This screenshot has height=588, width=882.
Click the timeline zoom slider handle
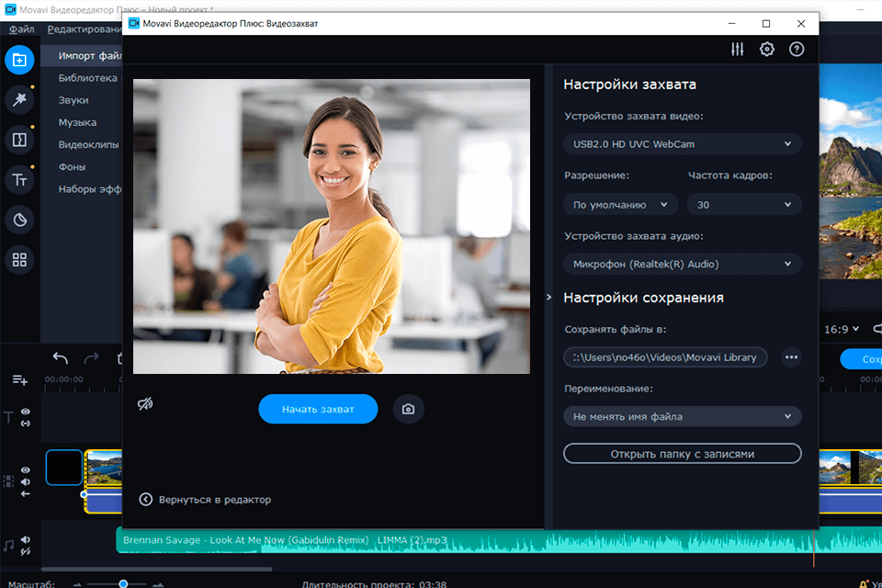(x=123, y=583)
